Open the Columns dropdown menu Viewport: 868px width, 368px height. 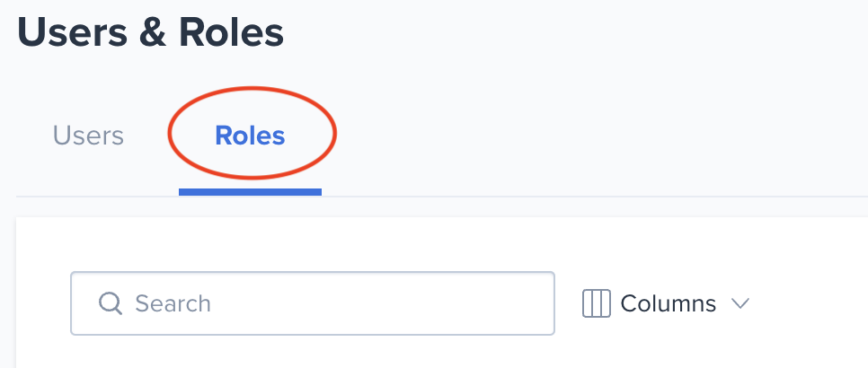click(666, 303)
